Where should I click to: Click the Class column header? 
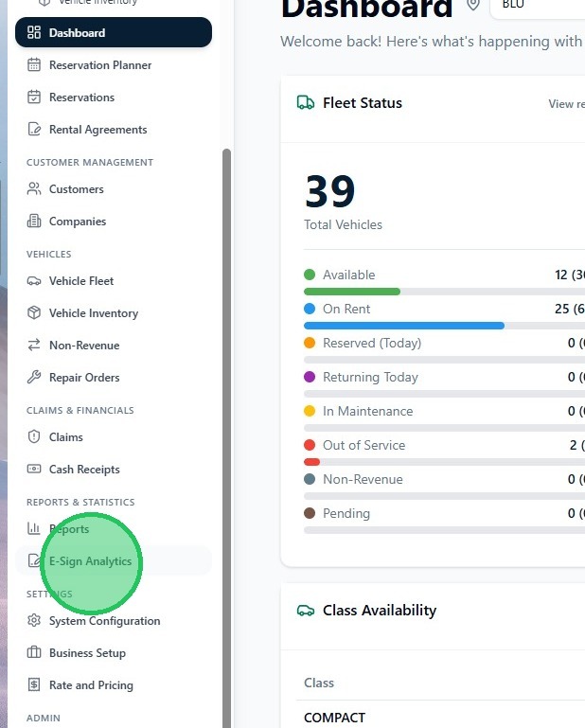pyautogui.click(x=319, y=683)
